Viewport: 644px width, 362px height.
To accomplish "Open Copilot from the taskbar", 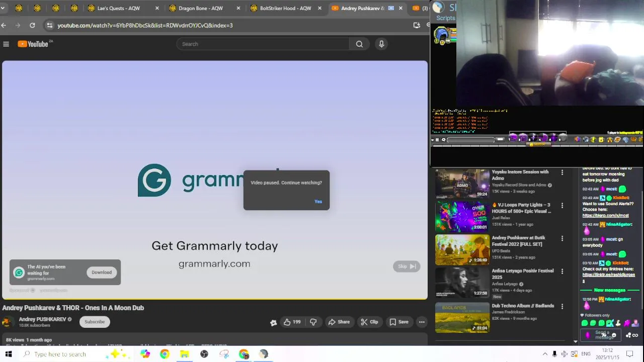I will point(145,354).
